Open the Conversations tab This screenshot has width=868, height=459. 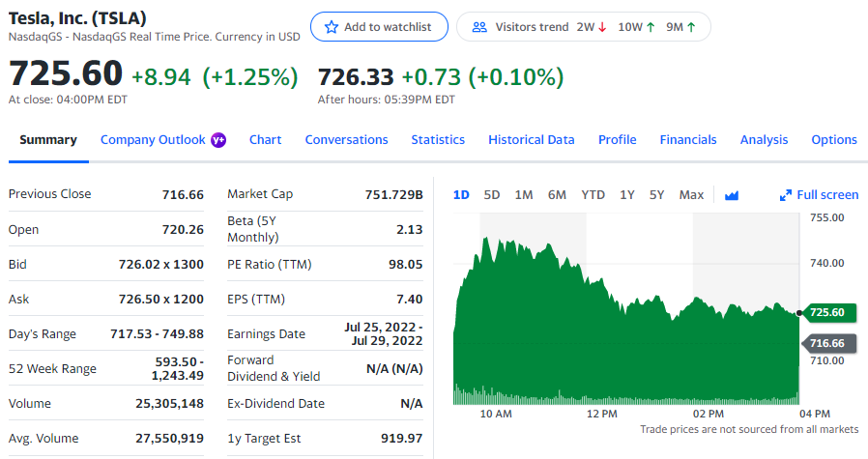347,140
